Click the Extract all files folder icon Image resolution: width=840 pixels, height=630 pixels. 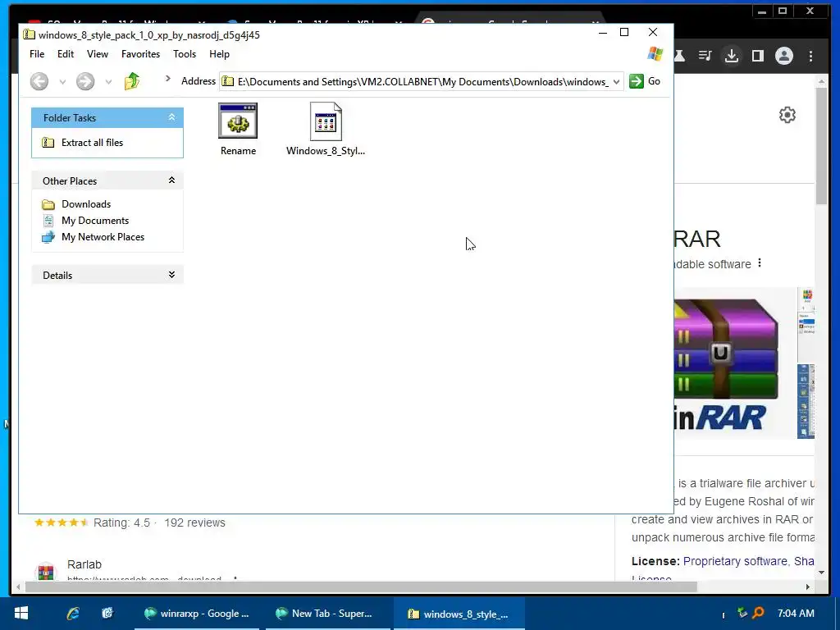point(48,143)
